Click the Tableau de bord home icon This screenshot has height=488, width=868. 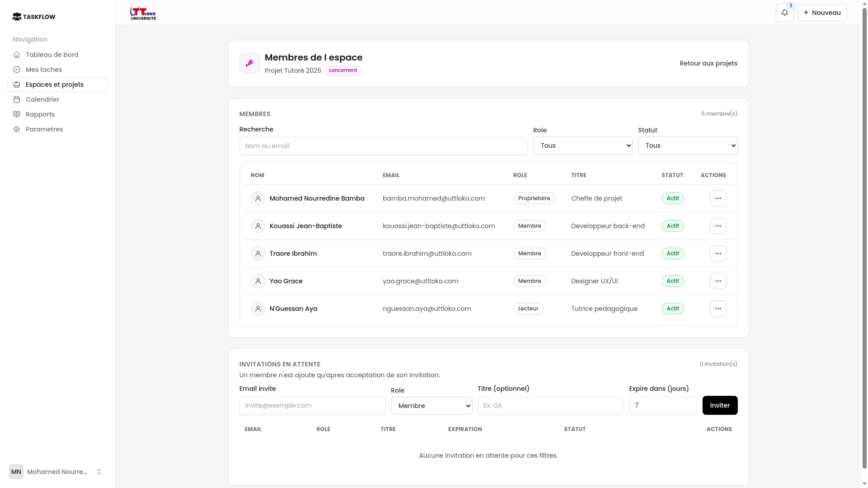[x=17, y=55]
